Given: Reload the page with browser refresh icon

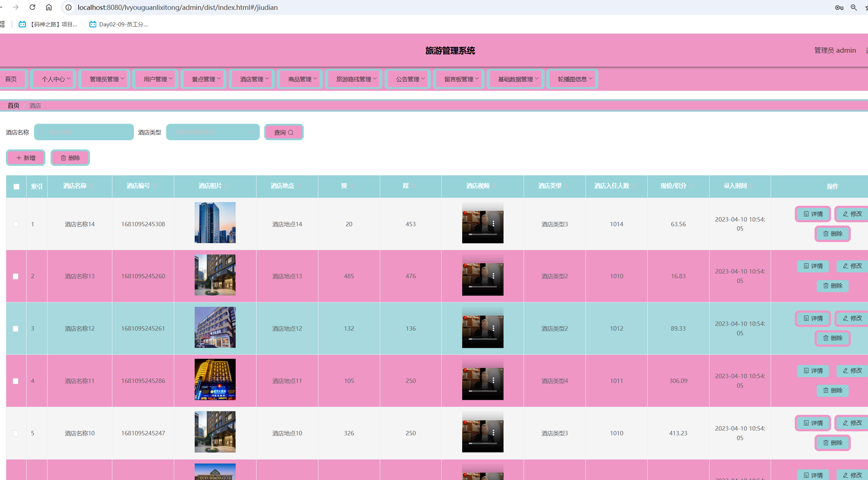Looking at the screenshot, I should (32, 7).
